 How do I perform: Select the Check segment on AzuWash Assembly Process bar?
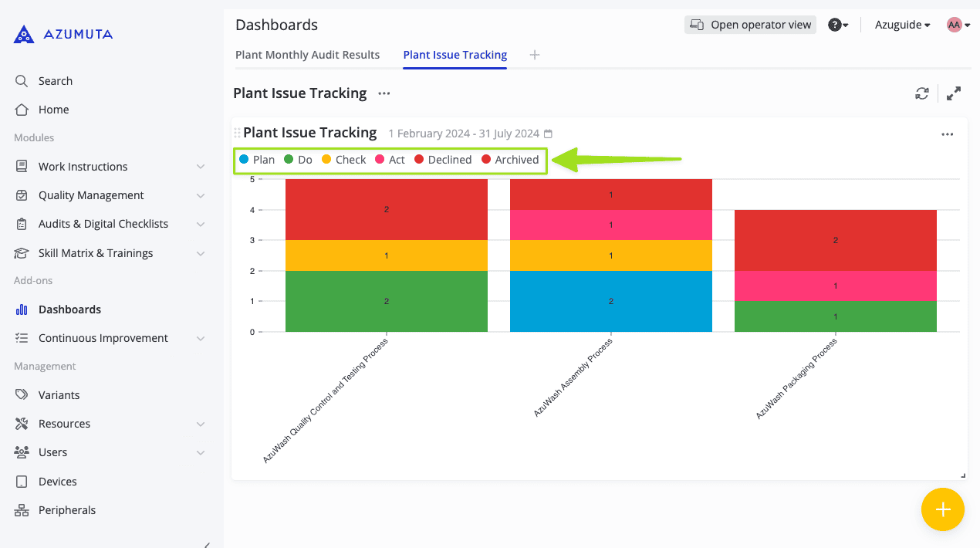point(610,255)
